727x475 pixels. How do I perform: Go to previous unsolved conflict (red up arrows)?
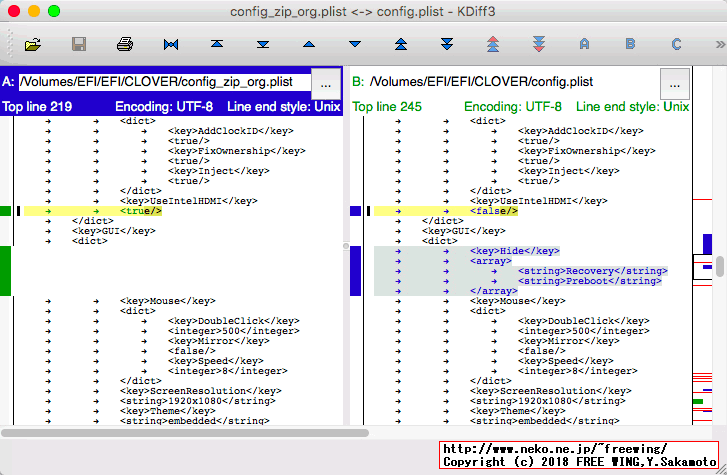pyautogui.click(x=493, y=44)
